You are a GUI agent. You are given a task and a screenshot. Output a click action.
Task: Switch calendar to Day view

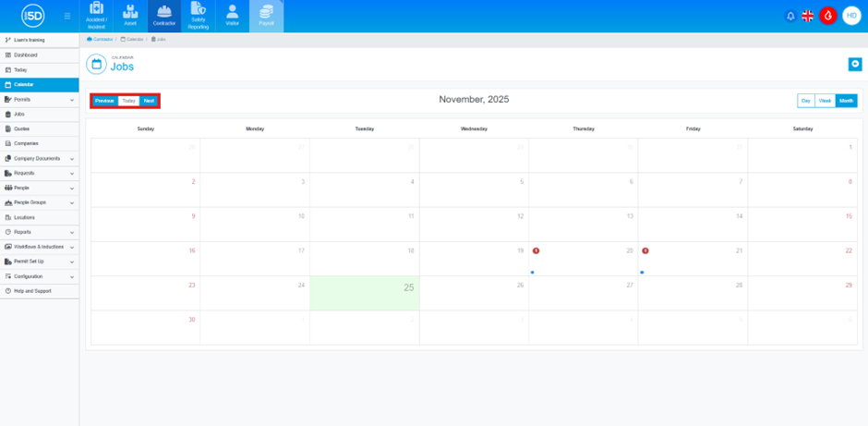click(x=806, y=101)
